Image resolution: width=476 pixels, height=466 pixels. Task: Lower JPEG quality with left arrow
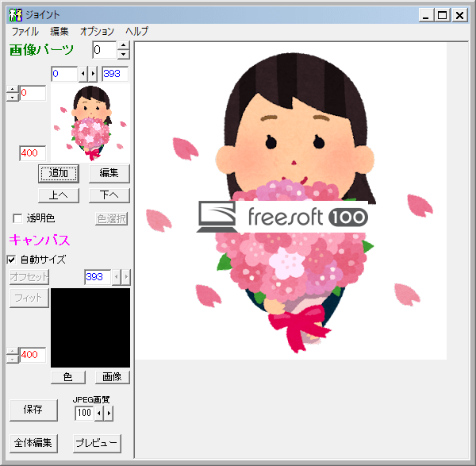99,413
